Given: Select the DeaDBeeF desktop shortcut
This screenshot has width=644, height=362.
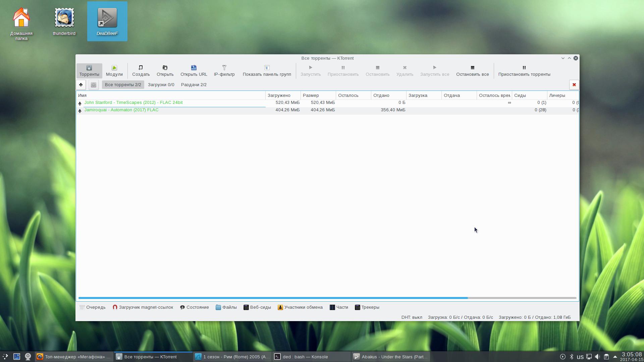Looking at the screenshot, I should 107,21.
